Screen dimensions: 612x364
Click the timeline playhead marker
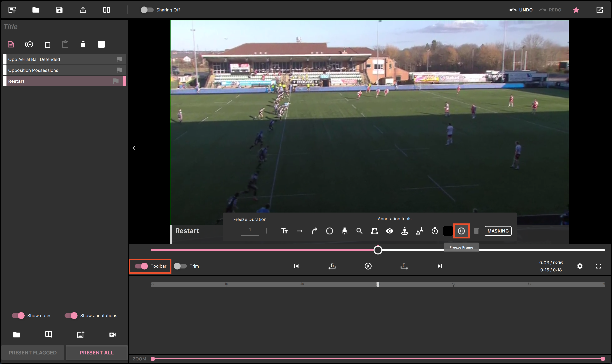click(378, 284)
